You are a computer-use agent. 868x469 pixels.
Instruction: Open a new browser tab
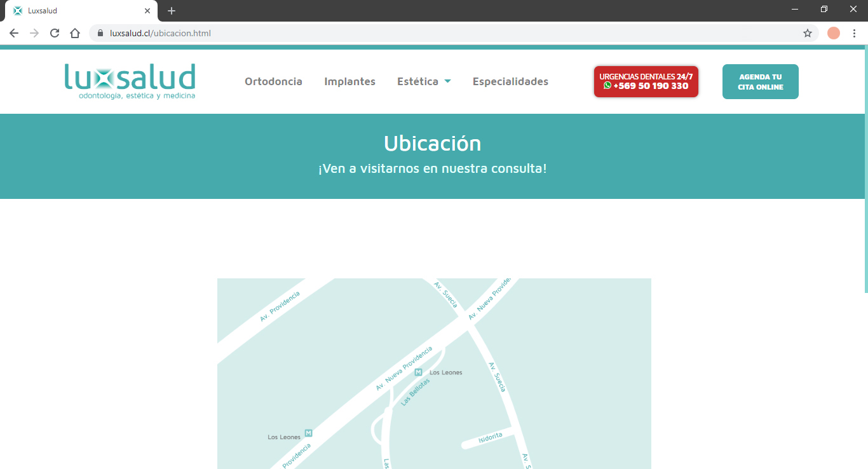tap(172, 11)
